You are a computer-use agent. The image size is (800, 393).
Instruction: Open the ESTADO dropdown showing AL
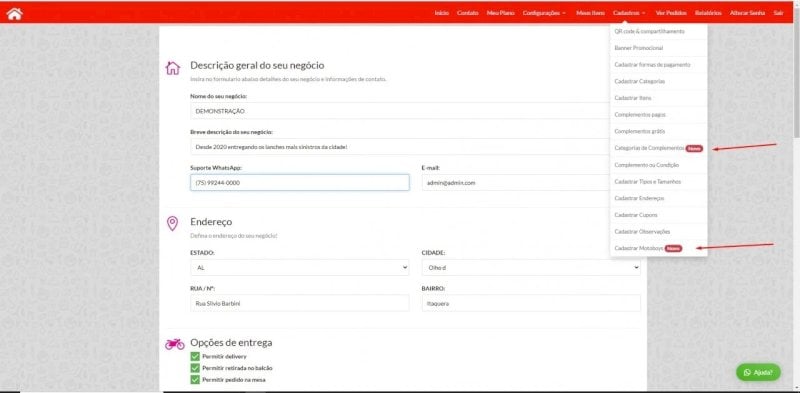[x=299, y=267]
